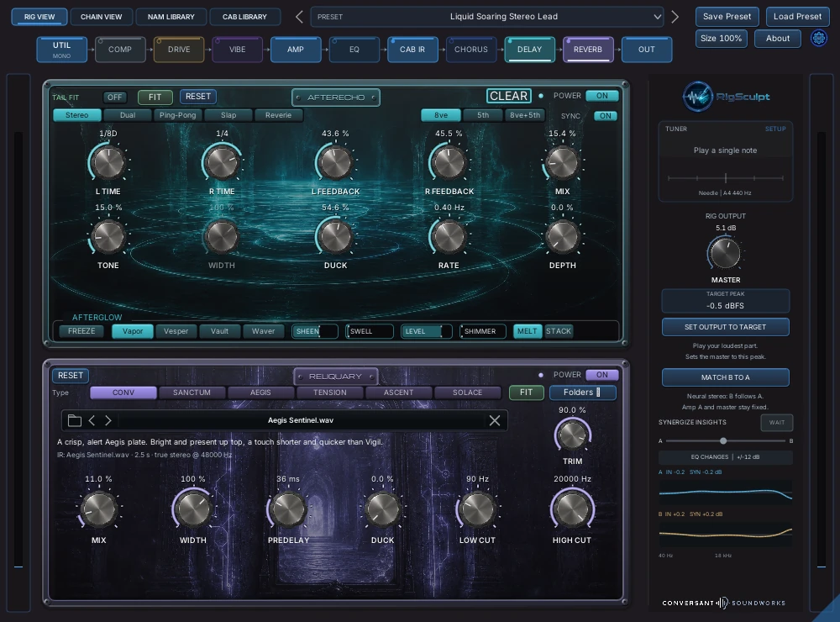
Task: Toggle the MELT option
Action: [528, 331]
